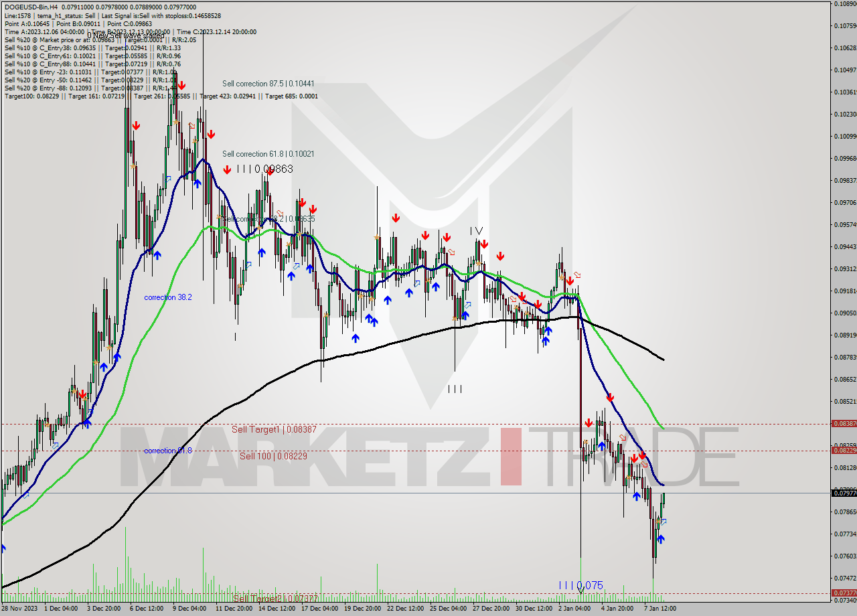Click the 'I I I 0.09863' wave label
The height and width of the screenshot is (616, 857).
[x=264, y=169]
